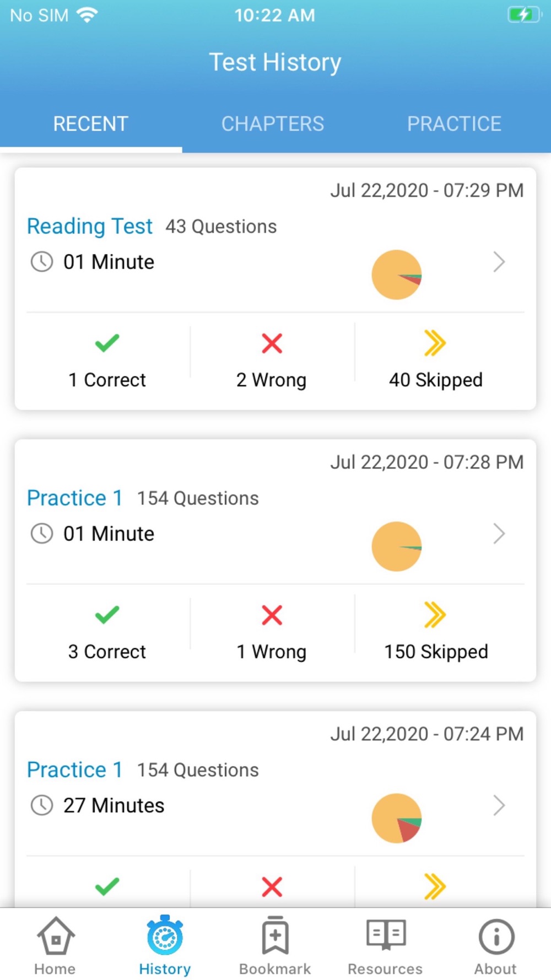Open the Home tab icon
This screenshot has width=551, height=980.
coord(55,935)
